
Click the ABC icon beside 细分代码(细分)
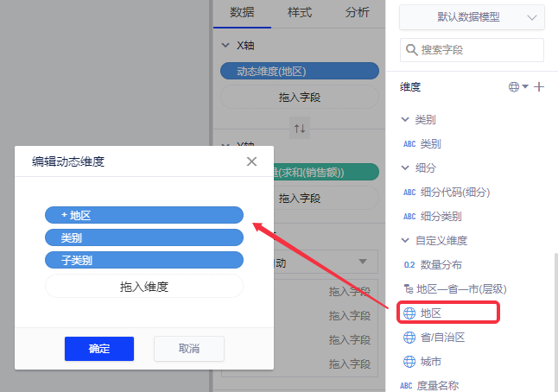(409, 192)
